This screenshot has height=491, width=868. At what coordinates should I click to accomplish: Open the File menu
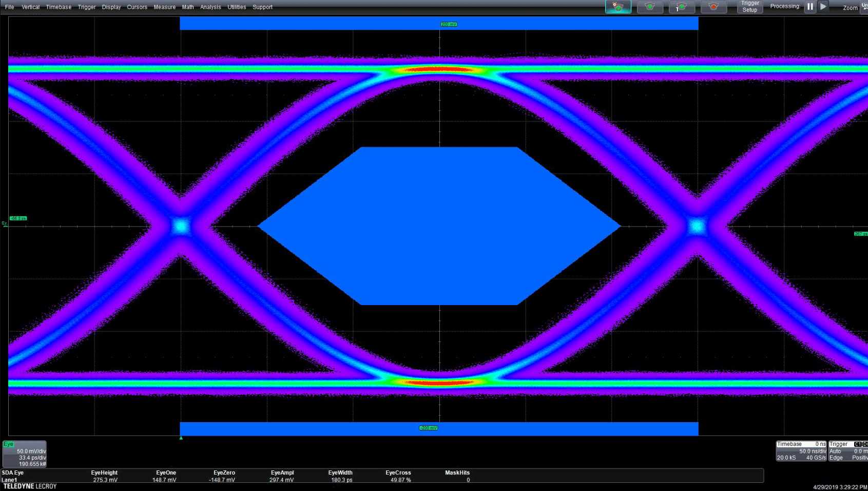[x=9, y=7]
